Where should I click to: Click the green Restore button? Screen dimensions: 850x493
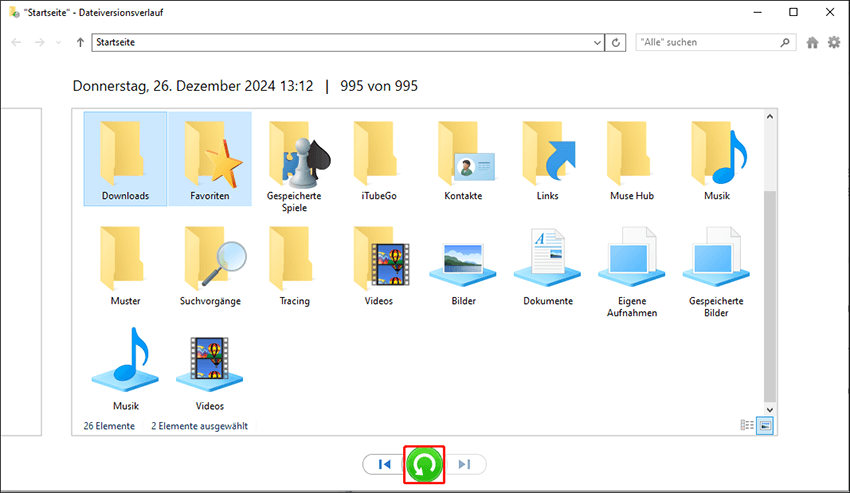pyautogui.click(x=424, y=465)
